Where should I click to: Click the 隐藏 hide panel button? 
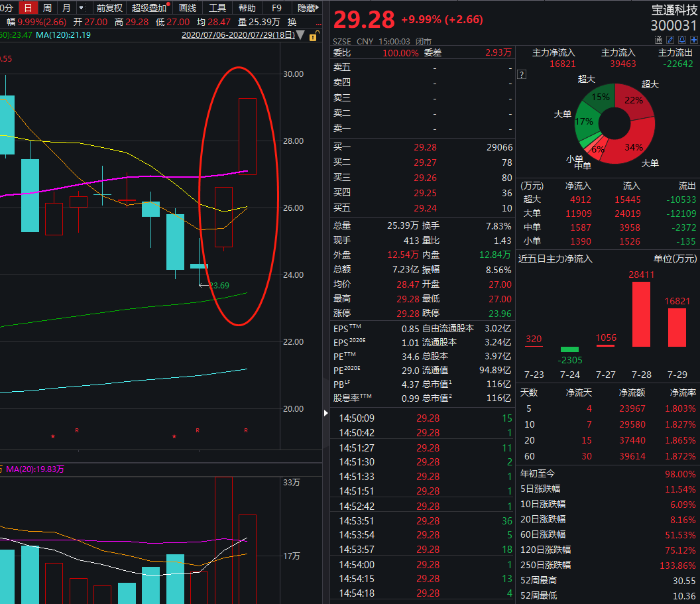coord(308,7)
